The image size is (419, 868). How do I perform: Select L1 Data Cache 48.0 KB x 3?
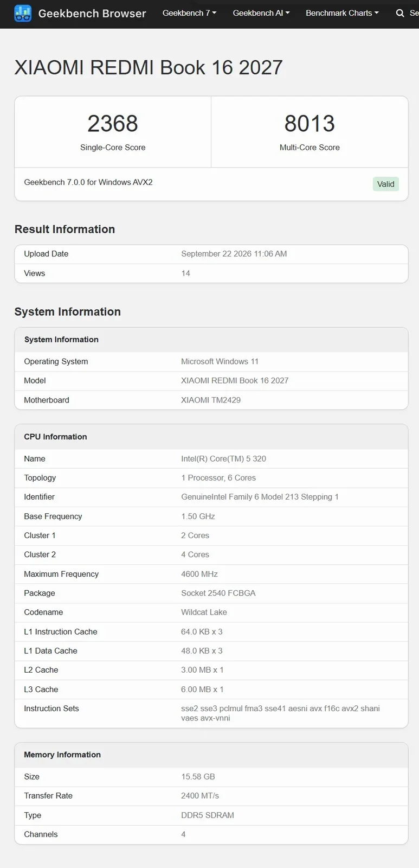tap(202, 651)
